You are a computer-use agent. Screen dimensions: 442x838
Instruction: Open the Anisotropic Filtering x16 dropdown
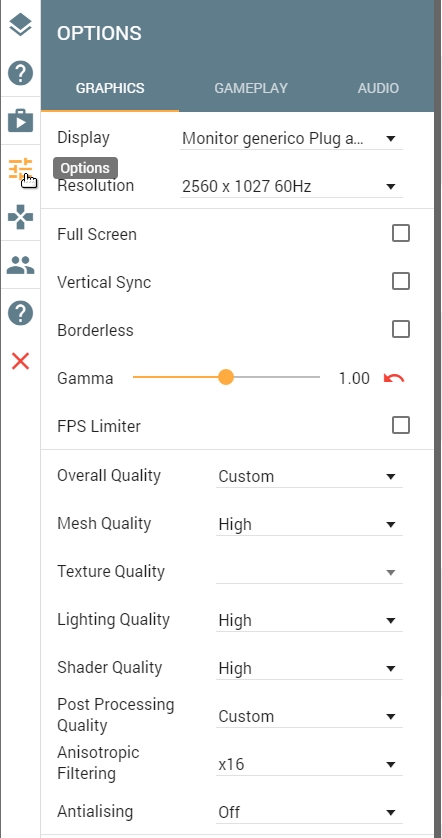click(x=309, y=764)
